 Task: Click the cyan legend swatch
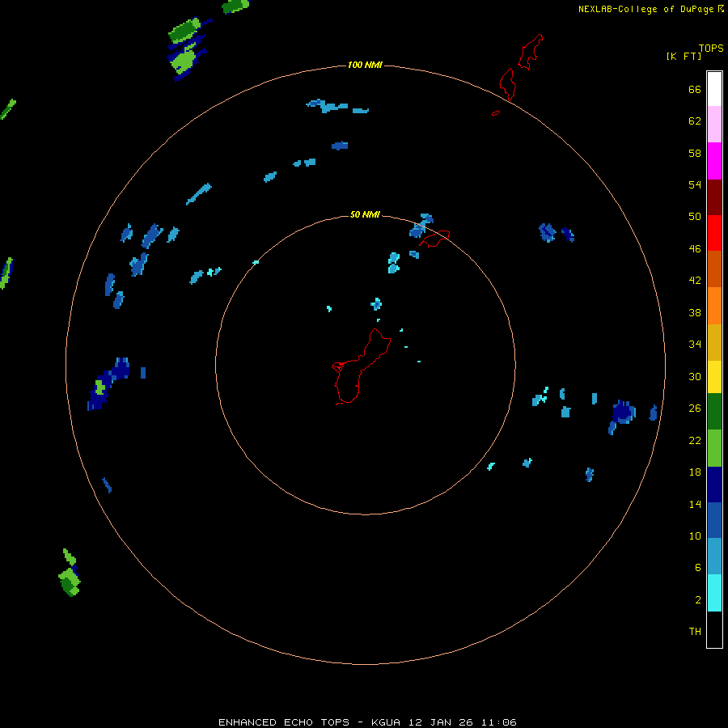click(714, 593)
